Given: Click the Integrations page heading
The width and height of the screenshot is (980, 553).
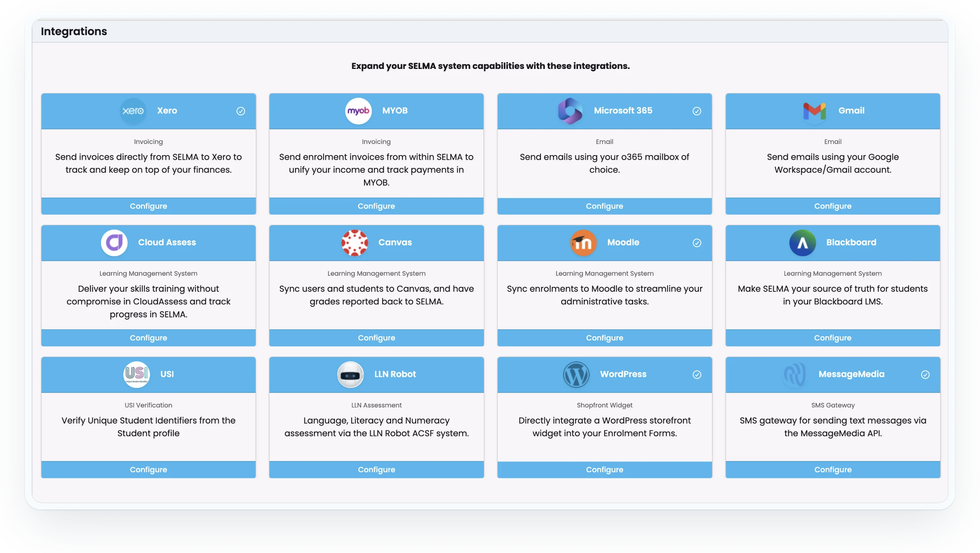Looking at the screenshot, I should pyautogui.click(x=74, y=31).
